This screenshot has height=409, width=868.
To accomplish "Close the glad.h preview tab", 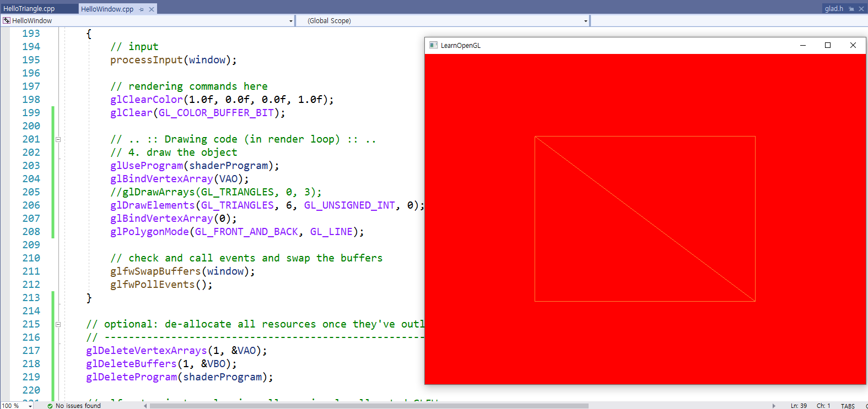I will [x=861, y=9].
